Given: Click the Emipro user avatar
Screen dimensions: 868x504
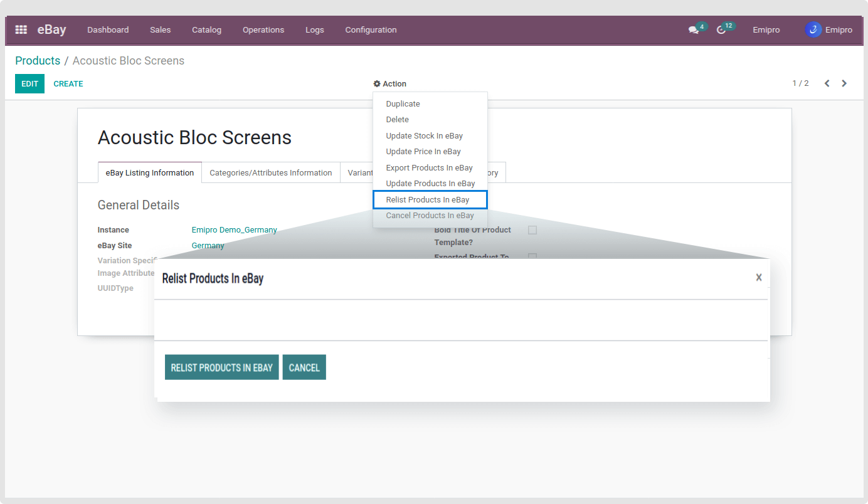Looking at the screenshot, I should click(x=813, y=29).
